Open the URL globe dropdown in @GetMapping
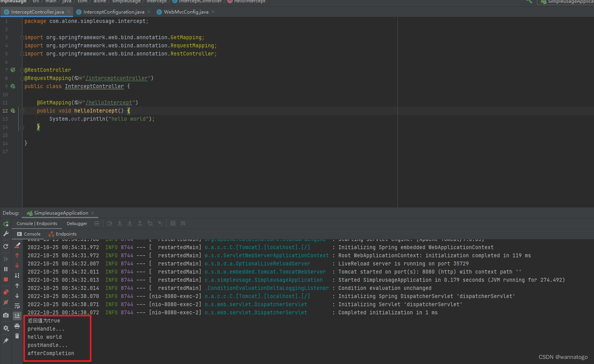The height and width of the screenshot is (364, 594). tap(78, 103)
